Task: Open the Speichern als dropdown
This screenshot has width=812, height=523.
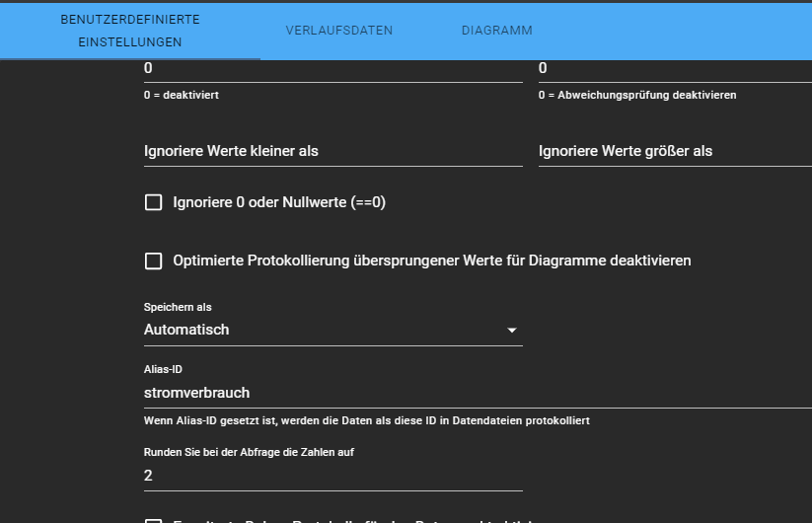Action: (x=332, y=330)
